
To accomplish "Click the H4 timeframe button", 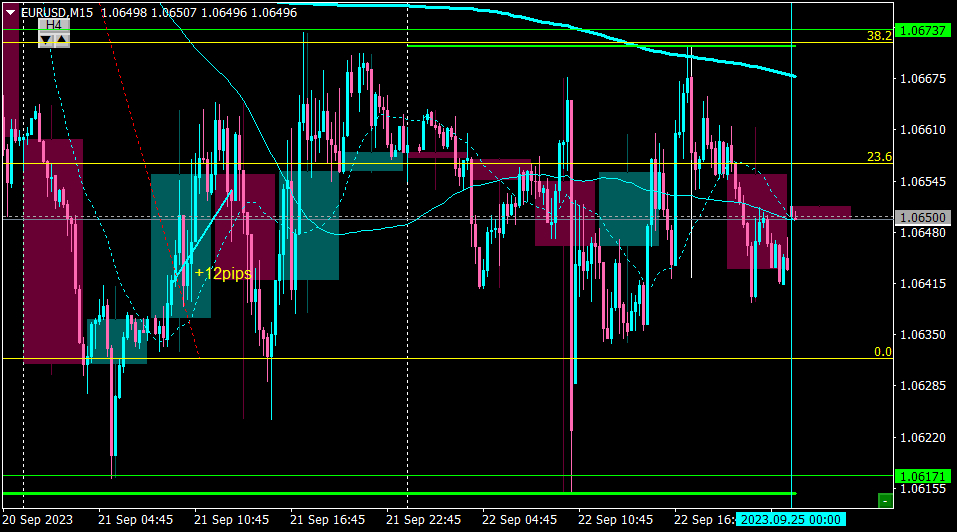I will [x=54, y=25].
